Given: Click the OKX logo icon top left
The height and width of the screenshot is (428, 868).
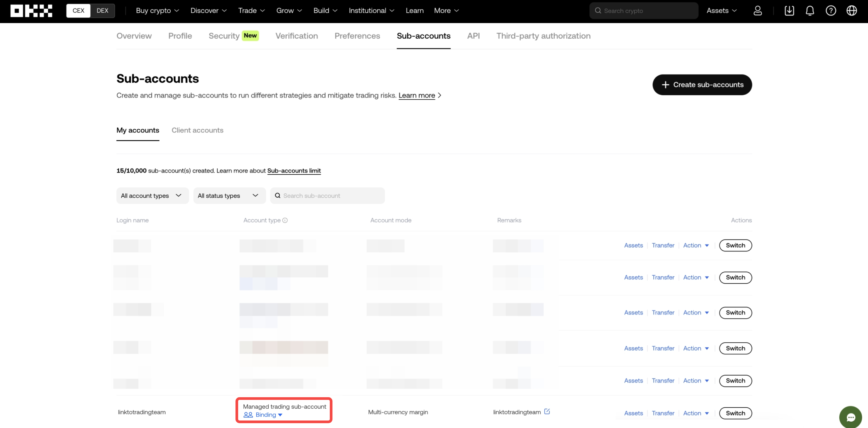Looking at the screenshot, I should (x=31, y=10).
